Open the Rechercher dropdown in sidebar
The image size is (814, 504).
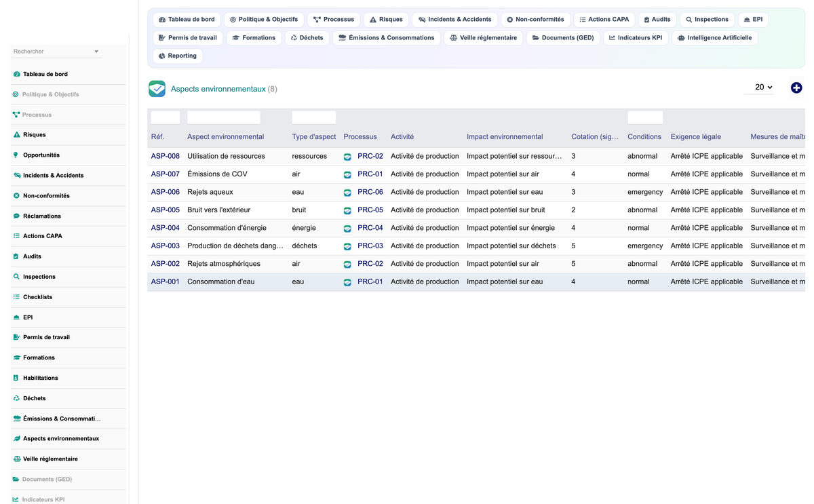point(56,52)
